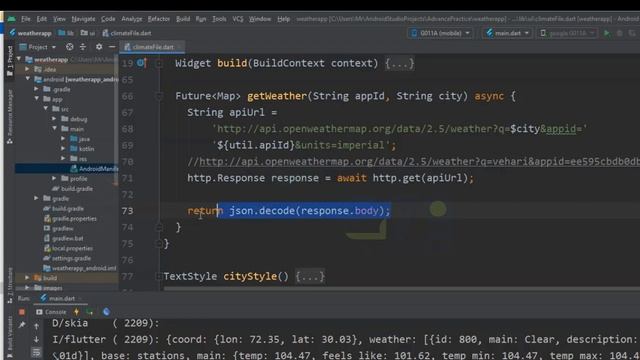Click the fold end marker on line 74
This screenshot has width=640, height=360.
159,227
